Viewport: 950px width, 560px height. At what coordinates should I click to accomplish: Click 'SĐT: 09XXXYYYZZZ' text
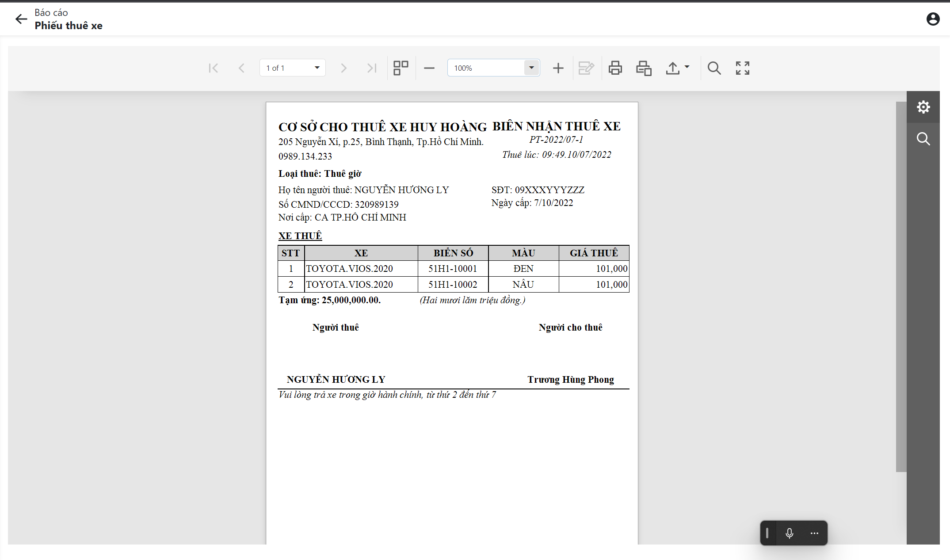point(538,190)
